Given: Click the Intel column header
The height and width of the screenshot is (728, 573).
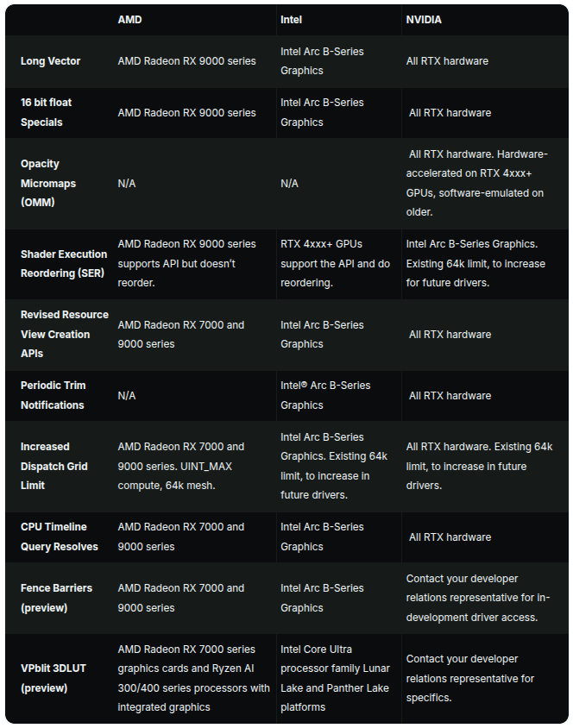Looking at the screenshot, I should pos(291,20).
